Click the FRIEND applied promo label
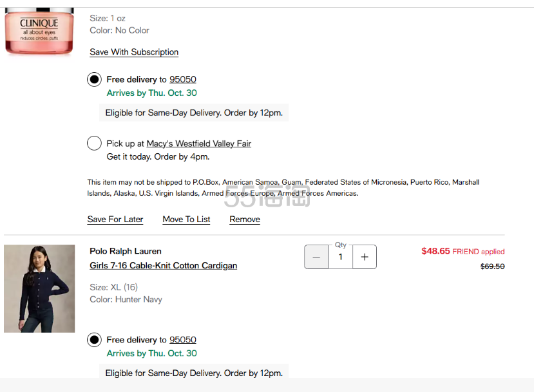534x392 pixels. [479, 252]
